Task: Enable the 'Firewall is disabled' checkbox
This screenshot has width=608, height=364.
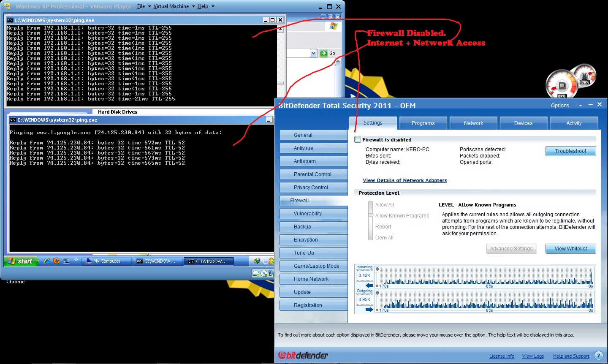Action: (358, 140)
